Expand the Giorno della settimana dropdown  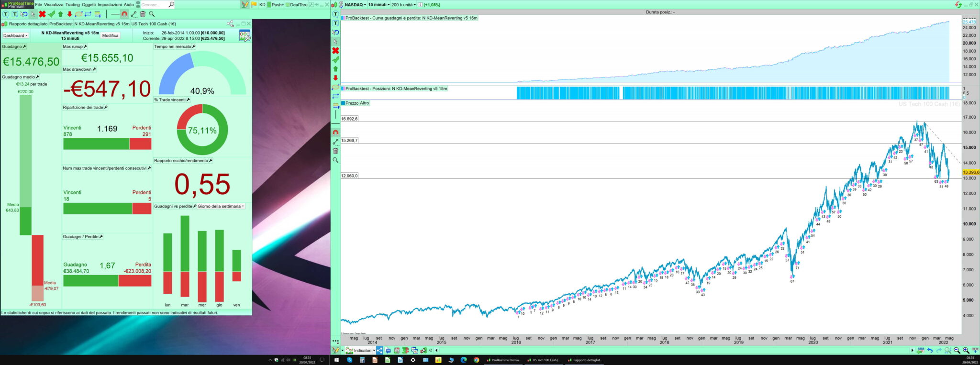[x=221, y=206]
